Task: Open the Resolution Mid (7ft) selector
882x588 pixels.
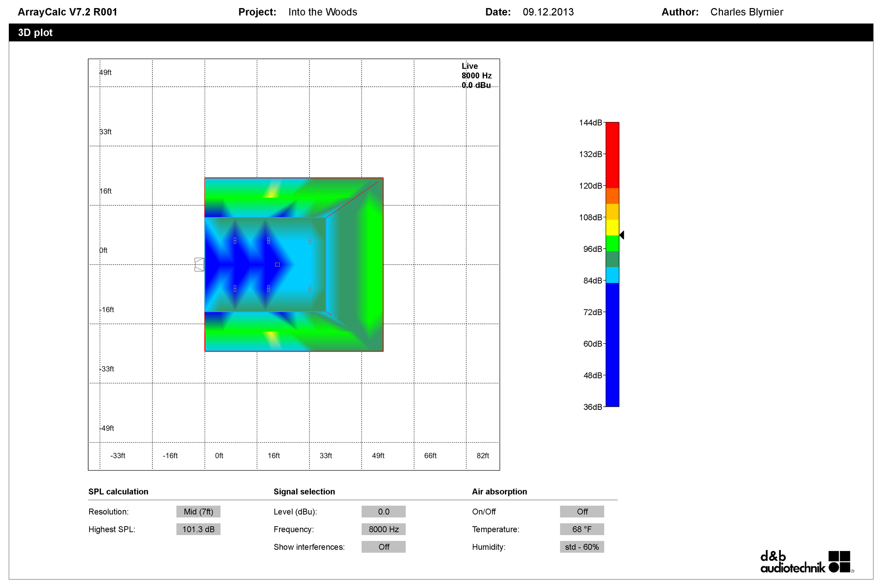Action: 198,511
